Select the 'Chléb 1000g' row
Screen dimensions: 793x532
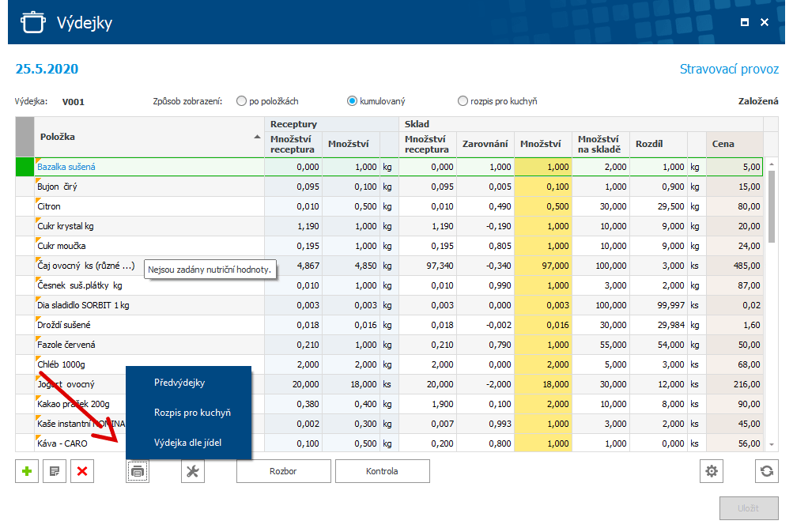point(390,364)
